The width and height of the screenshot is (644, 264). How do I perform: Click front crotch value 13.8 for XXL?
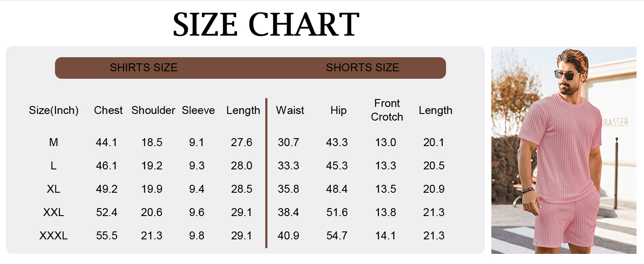(x=386, y=213)
